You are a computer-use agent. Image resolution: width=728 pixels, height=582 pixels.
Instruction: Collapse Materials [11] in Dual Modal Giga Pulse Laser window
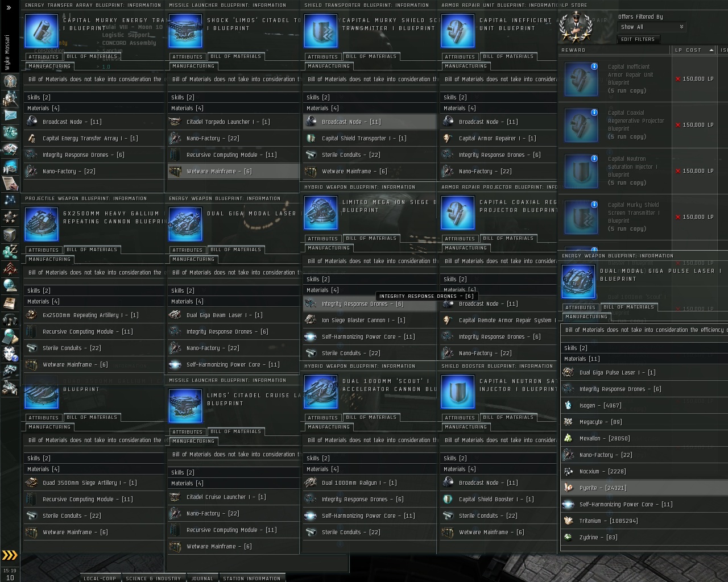pos(644,359)
